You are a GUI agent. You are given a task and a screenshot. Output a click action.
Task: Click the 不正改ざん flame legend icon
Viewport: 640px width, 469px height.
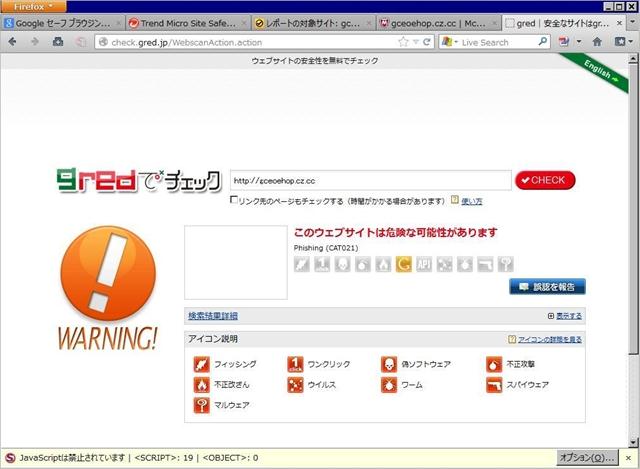pos(202,385)
